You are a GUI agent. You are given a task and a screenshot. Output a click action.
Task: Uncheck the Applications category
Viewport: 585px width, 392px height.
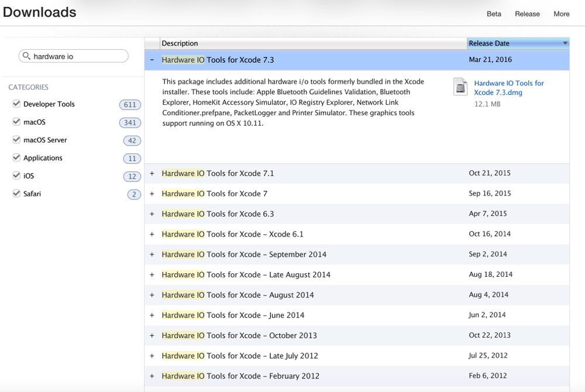[16, 157]
